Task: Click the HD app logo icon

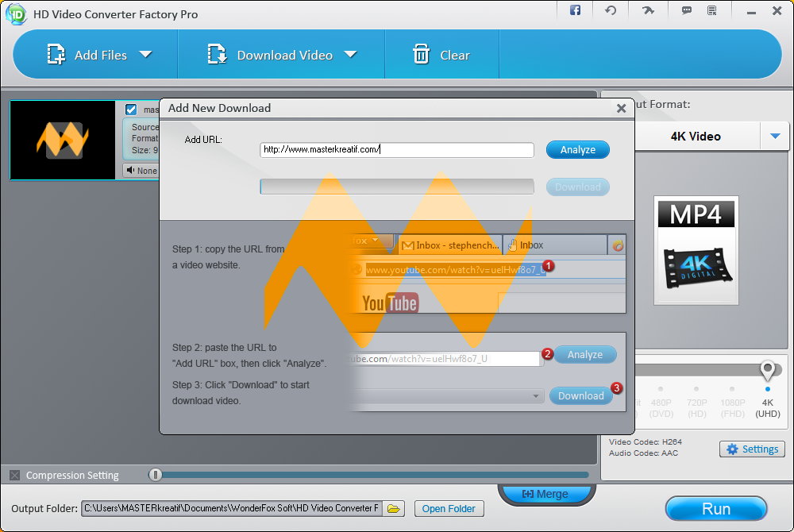Action: pos(16,14)
